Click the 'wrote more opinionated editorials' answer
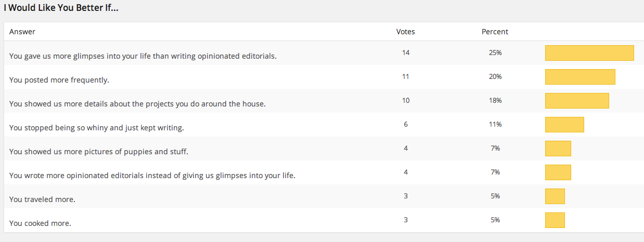Image resolution: width=644 pixels, height=242 pixels. 152,176
